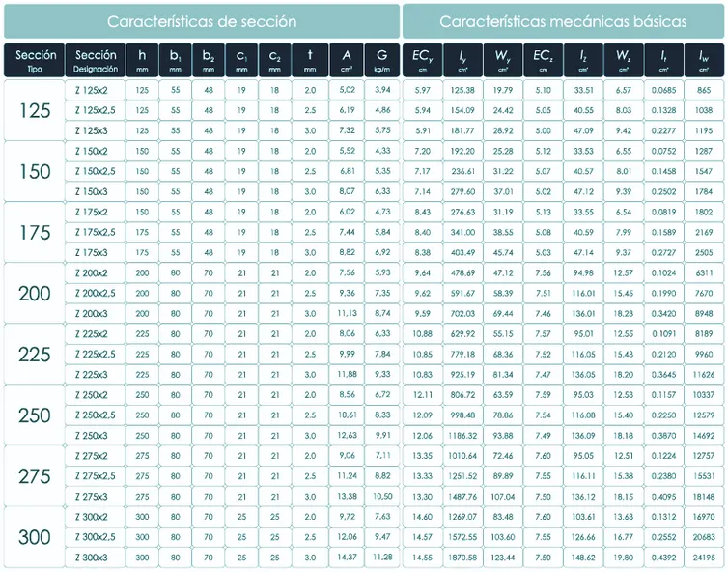Select the Iy value '702.03'
The width and height of the screenshot is (728, 572).
[462, 313]
